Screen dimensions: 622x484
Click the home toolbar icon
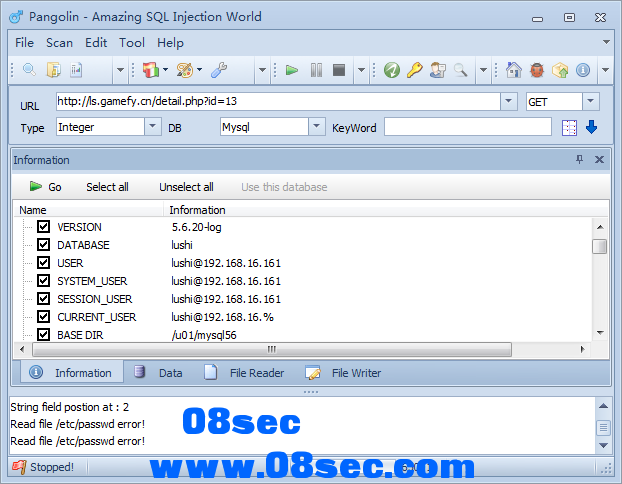tap(514, 70)
